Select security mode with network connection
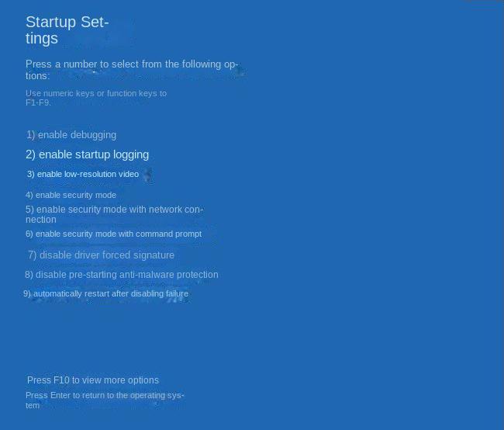 click(114, 214)
